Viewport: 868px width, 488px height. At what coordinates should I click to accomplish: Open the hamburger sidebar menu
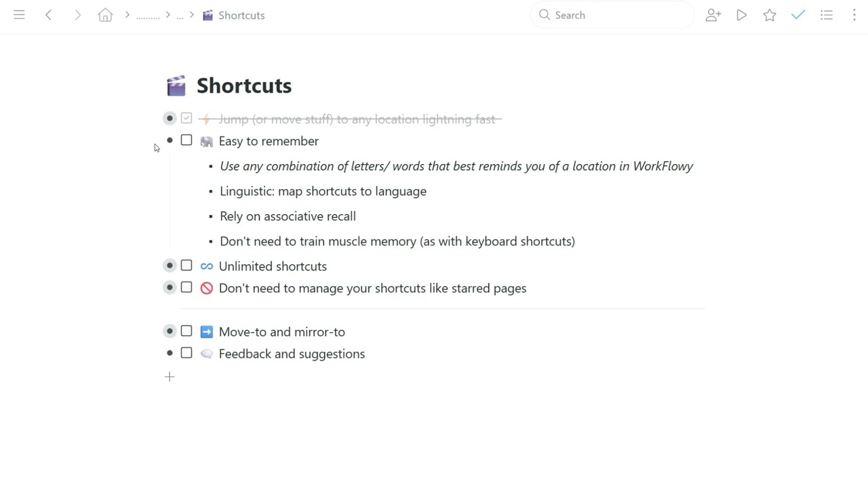(19, 15)
